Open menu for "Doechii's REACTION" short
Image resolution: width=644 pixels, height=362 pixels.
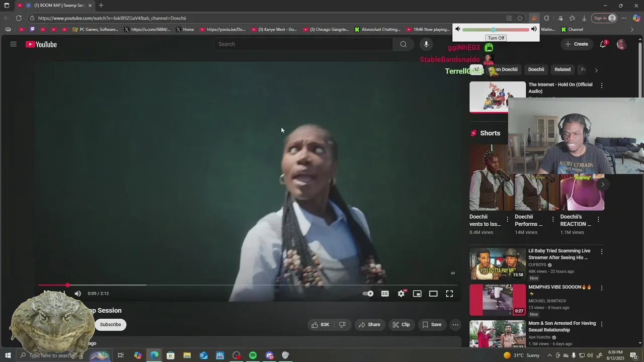[598, 219]
